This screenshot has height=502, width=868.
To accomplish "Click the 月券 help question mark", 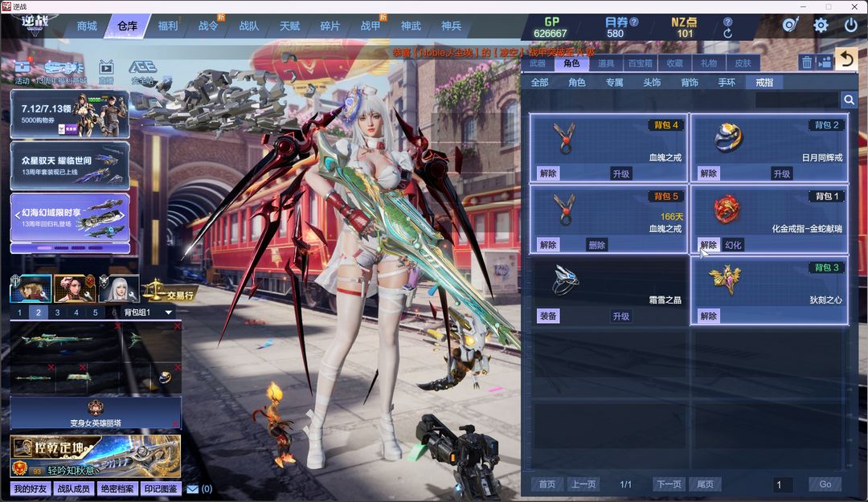I will (x=634, y=22).
